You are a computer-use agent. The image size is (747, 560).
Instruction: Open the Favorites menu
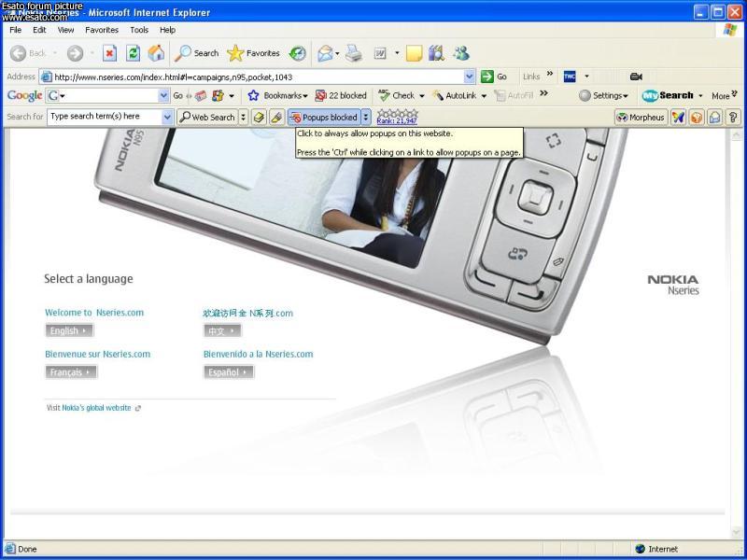pyautogui.click(x=102, y=30)
